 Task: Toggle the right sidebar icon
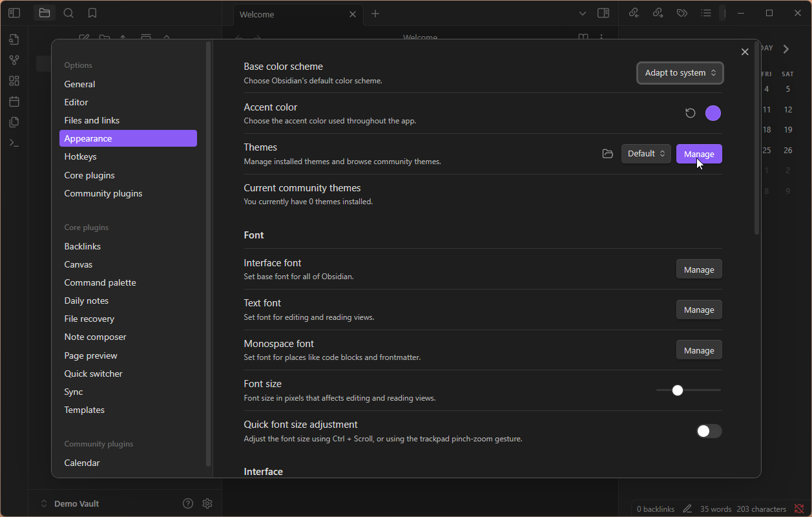click(603, 13)
